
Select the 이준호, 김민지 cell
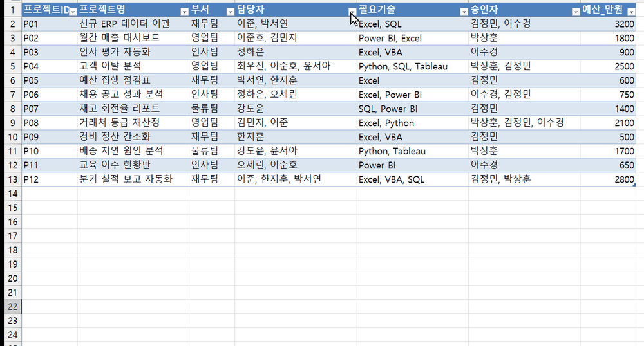pos(296,38)
